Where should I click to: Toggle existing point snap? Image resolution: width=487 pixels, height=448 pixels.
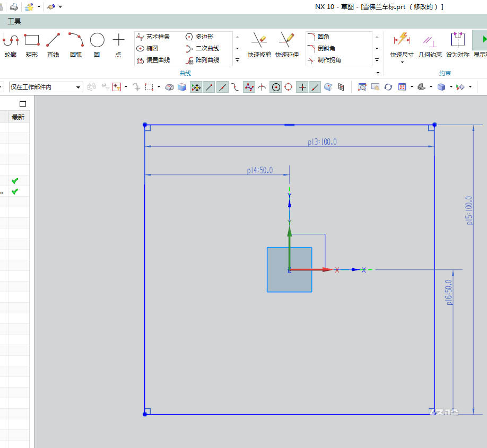[x=302, y=87]
